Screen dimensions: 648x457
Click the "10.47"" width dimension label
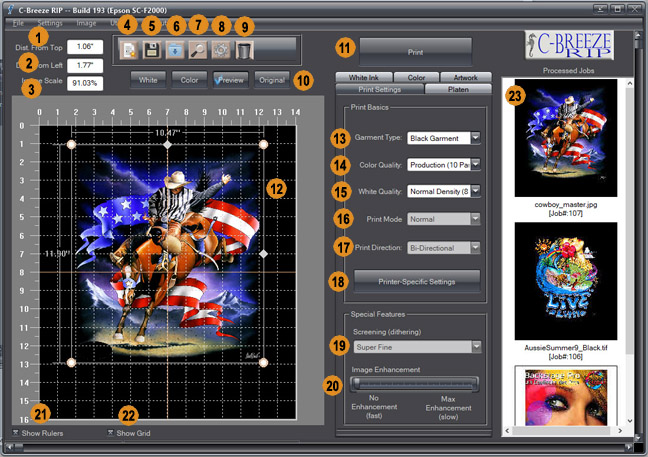pyautogui.click(x=167, y=133)
